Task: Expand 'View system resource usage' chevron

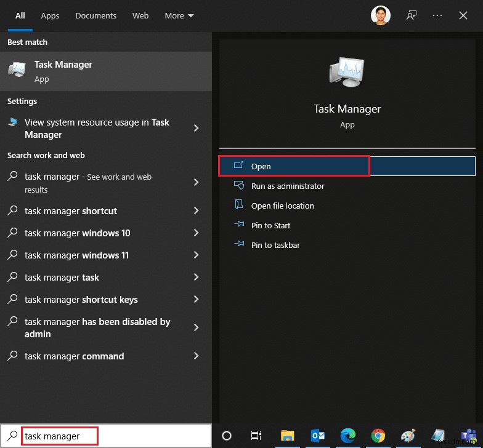Action: pos(196,128)
